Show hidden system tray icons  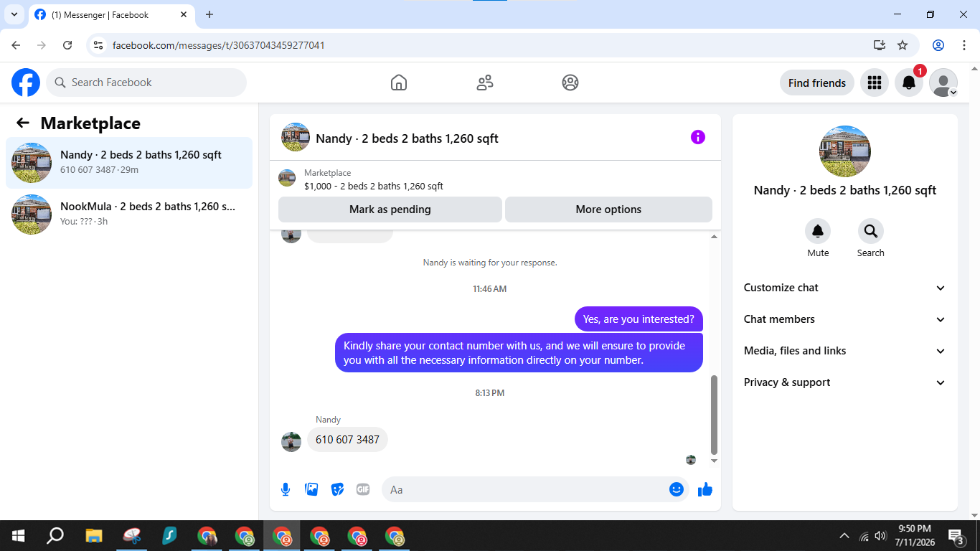click(844, 536)
